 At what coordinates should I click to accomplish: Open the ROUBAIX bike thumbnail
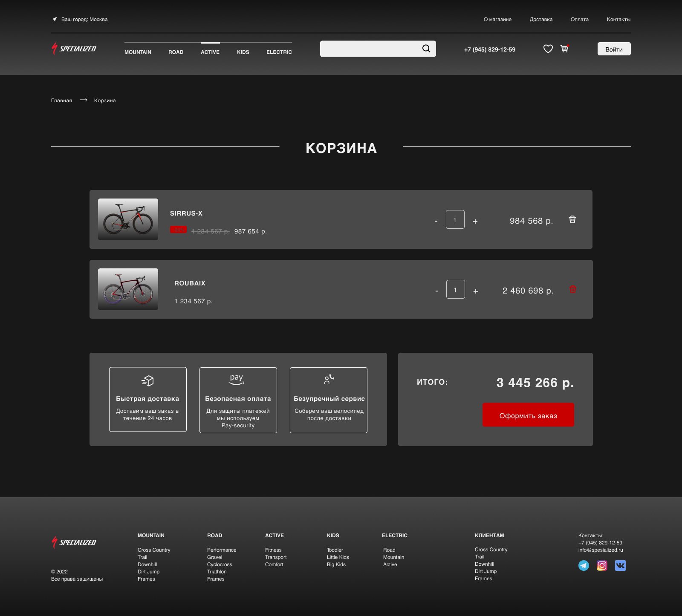(x=128, y=289)
